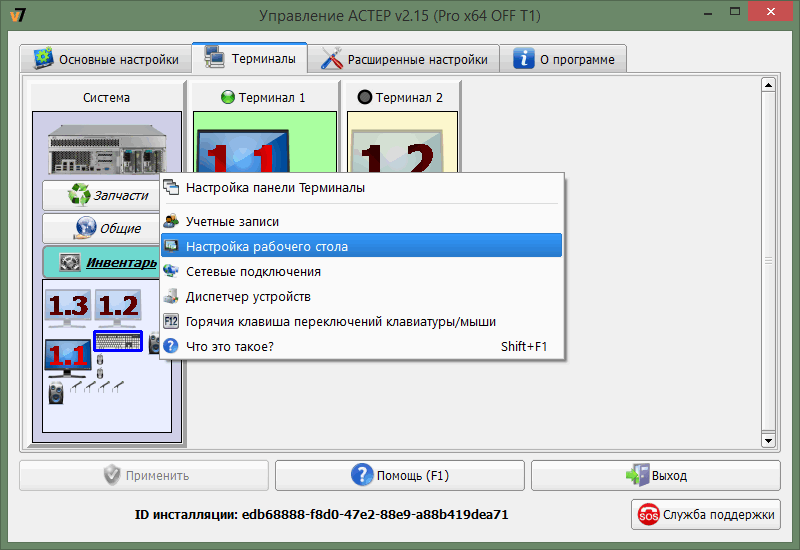Expand the Общие section
Image resolution: width=800 pixels, height=550 pixels.
(100, 229)
